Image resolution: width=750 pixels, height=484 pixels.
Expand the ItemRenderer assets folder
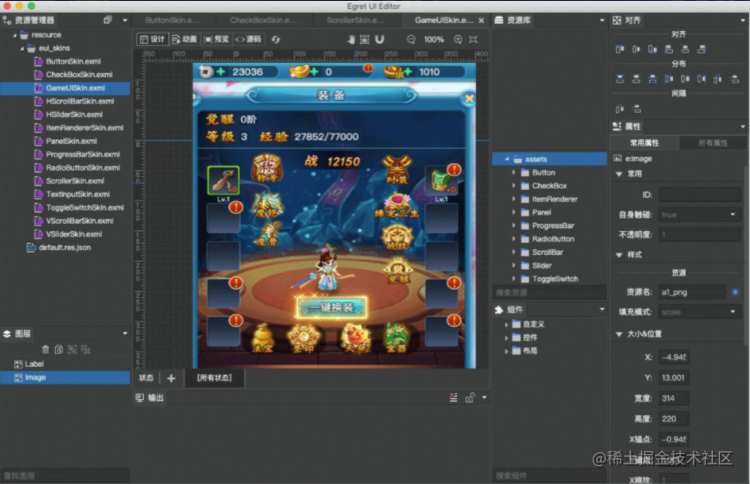(x=514, y=199)
